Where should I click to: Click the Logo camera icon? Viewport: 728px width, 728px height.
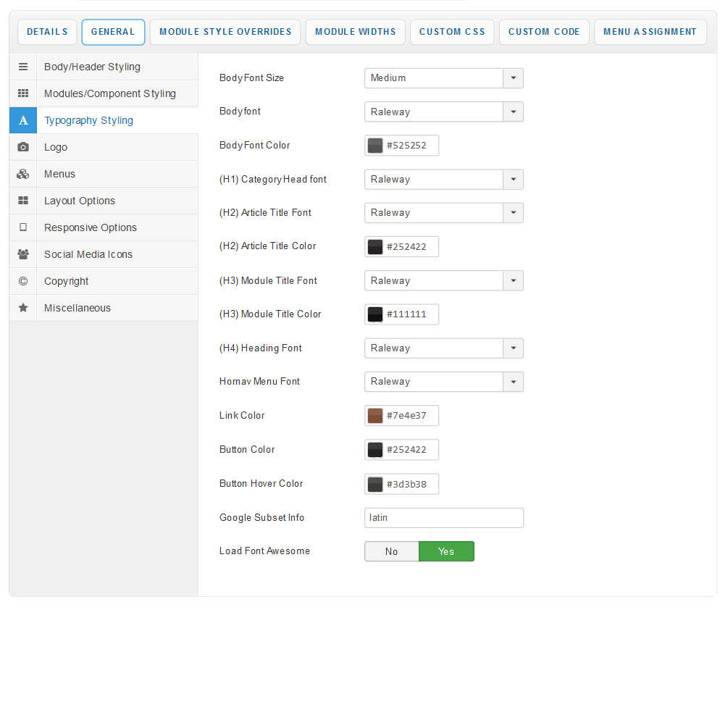click(23, 147)
